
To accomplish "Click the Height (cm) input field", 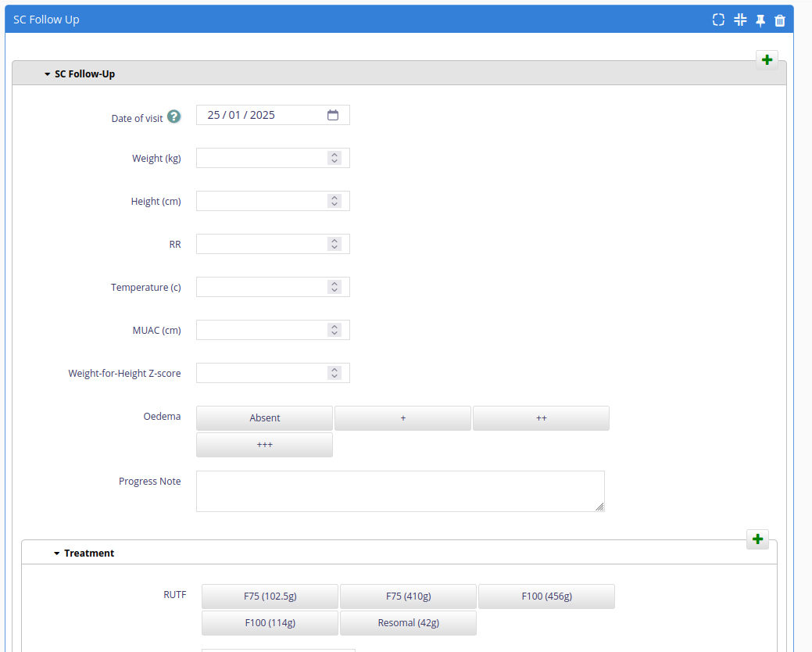I will (x=273, y=201).
